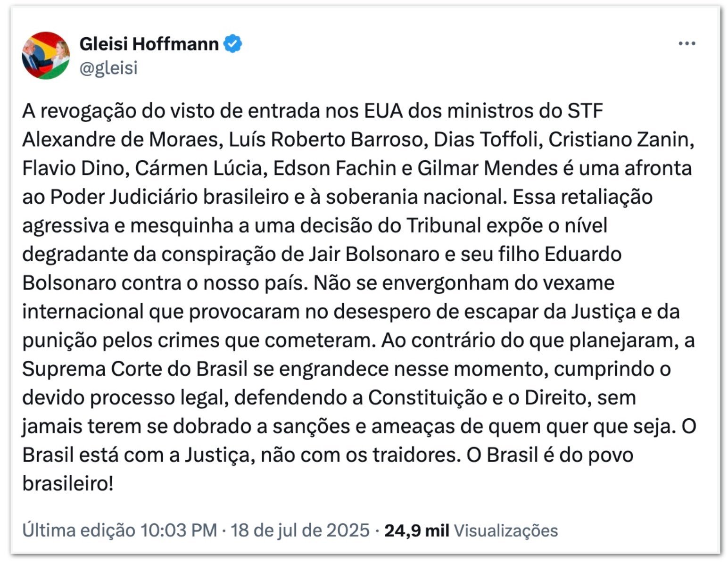Click the 24,9 mil view count
728x563 pixels.
[417, 530]
